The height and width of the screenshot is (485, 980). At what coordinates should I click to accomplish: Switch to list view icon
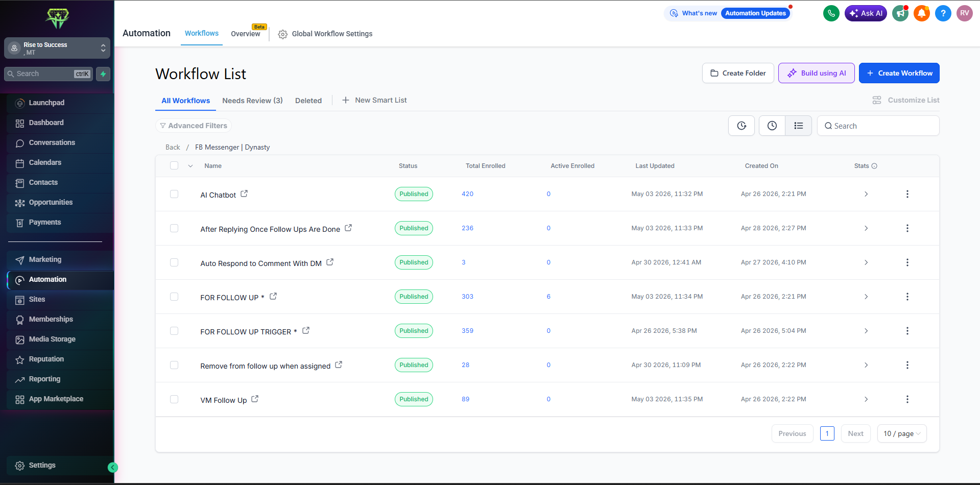[x=799, y=126]
